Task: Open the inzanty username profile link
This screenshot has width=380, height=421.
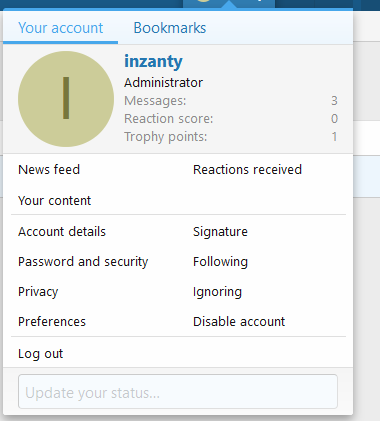Action: (153, 61)
